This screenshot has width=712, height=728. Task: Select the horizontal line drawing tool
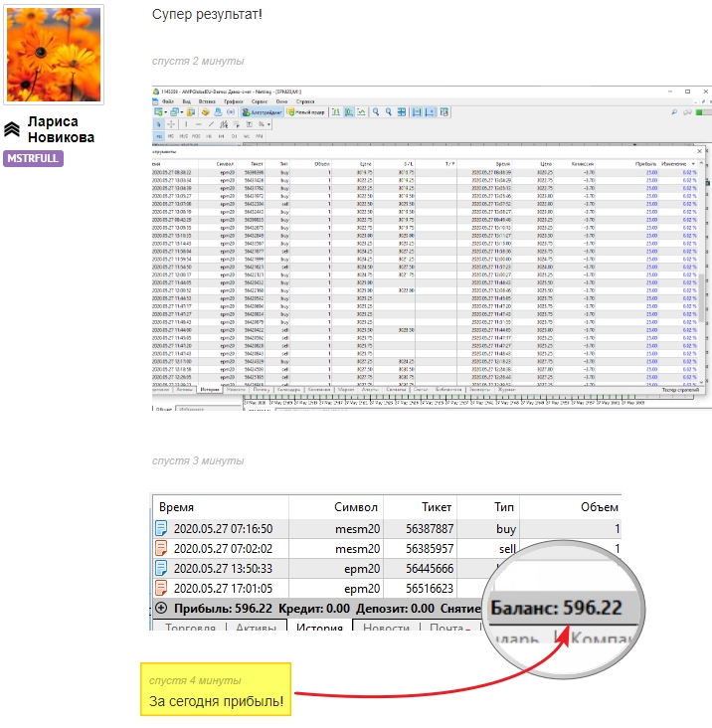(199, 124)
